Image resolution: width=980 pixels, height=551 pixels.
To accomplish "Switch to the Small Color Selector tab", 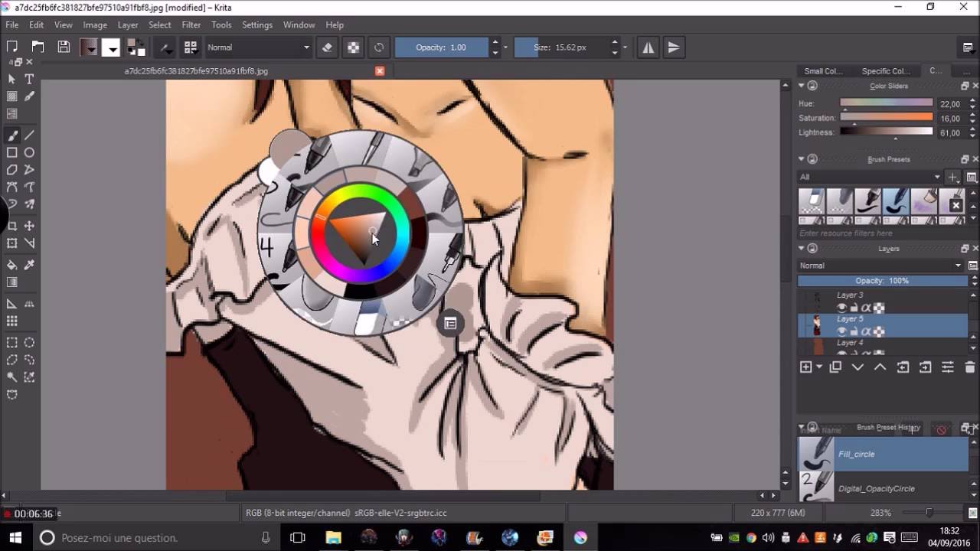I will [x=823, y=71].
